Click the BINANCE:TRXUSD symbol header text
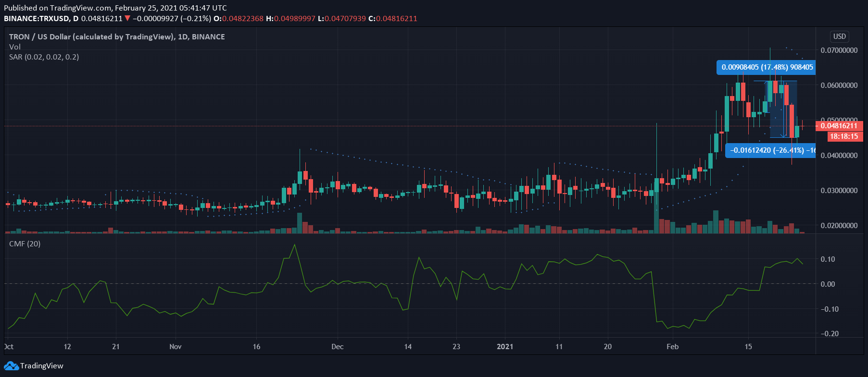The width and height of the screenshot is (868, 377). point(41,19)
